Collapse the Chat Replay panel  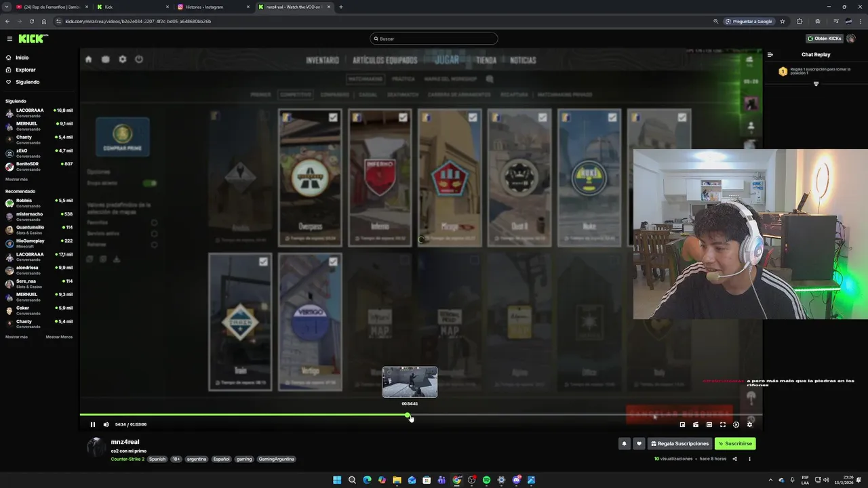coord(770,55)
